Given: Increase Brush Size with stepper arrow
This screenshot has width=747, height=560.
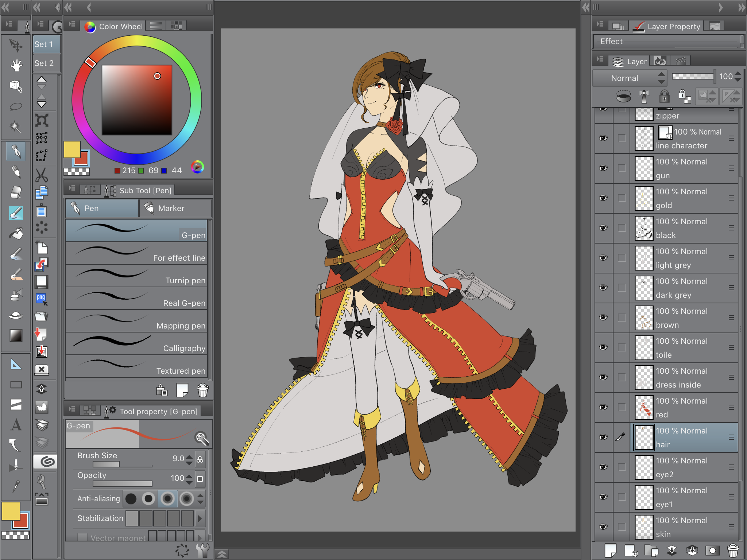Looking at the screenshot, I should coord(189,456).
